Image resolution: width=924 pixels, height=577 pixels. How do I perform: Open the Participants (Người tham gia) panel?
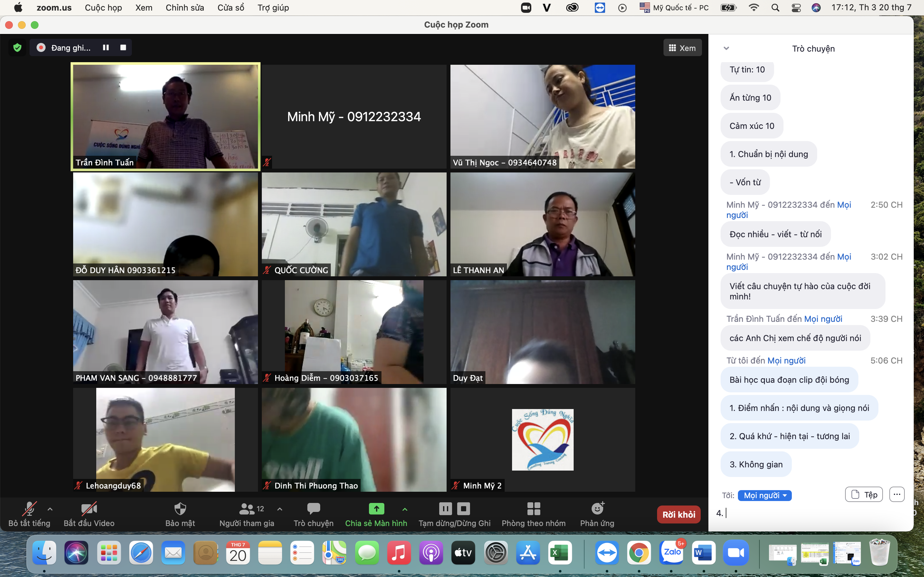point(247,509)
